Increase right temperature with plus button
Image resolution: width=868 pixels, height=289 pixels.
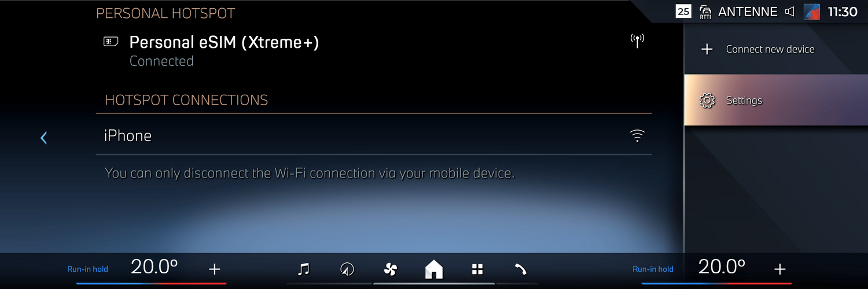[x=780, y=269]
